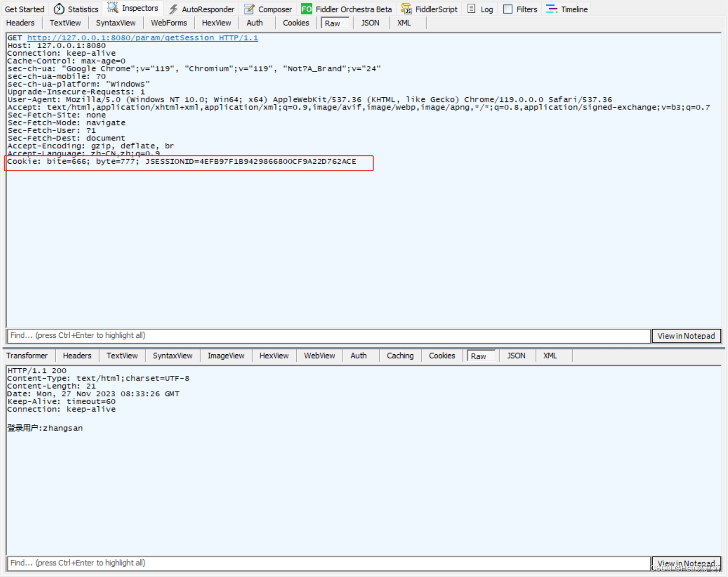Screen dimensions: 728x577
Task: Click the Content-Type response header line
Action: pos(98,378)
